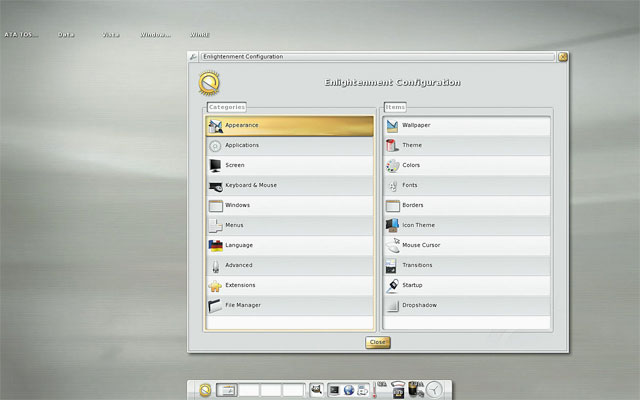Open the Vista desktop icon
640x400 pixels.
(111, 35)
